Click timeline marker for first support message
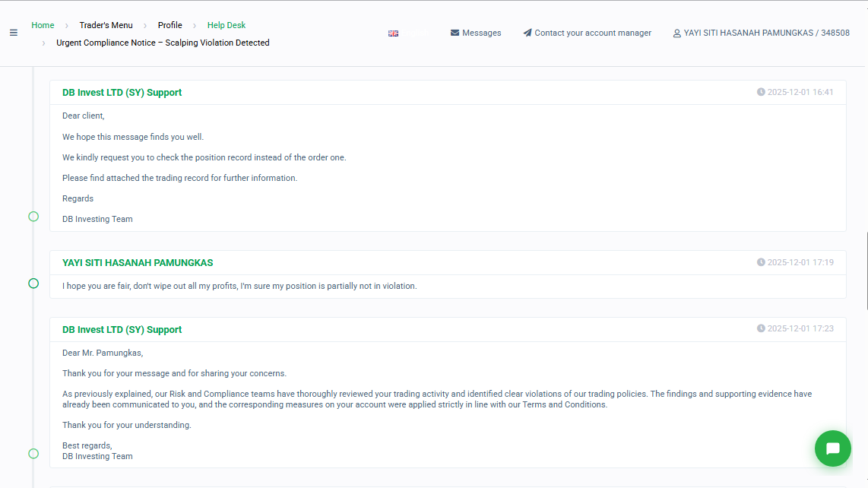This screenshot has height=488, width=868. 33,217
